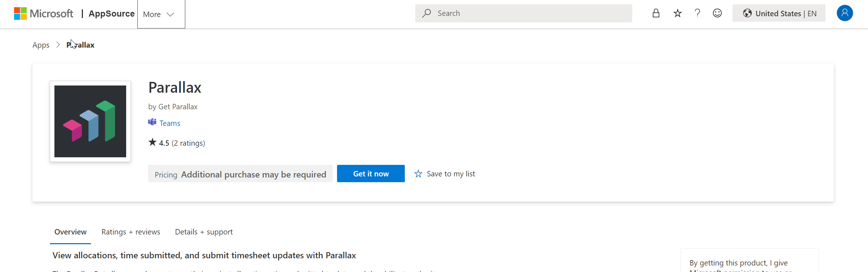Switch to Details + support tab
This screenshot has width=868, height=272.
point(204,232)
